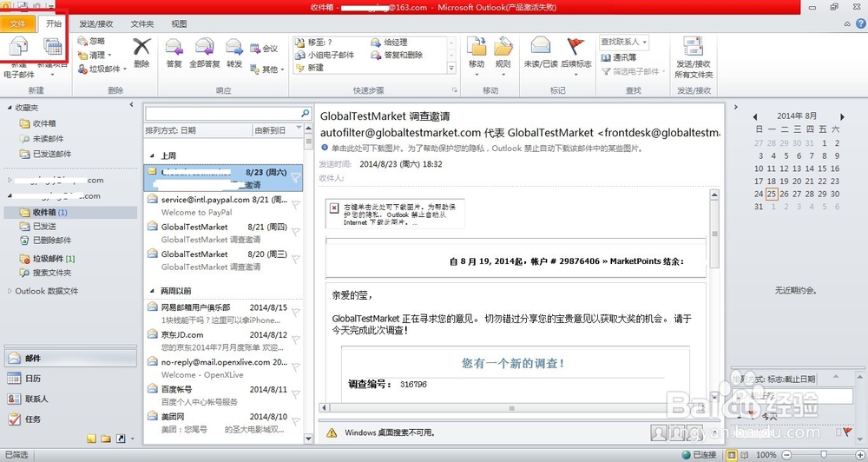
Task: Collapse the 两周以前 message group
Action: coord(152,291)
